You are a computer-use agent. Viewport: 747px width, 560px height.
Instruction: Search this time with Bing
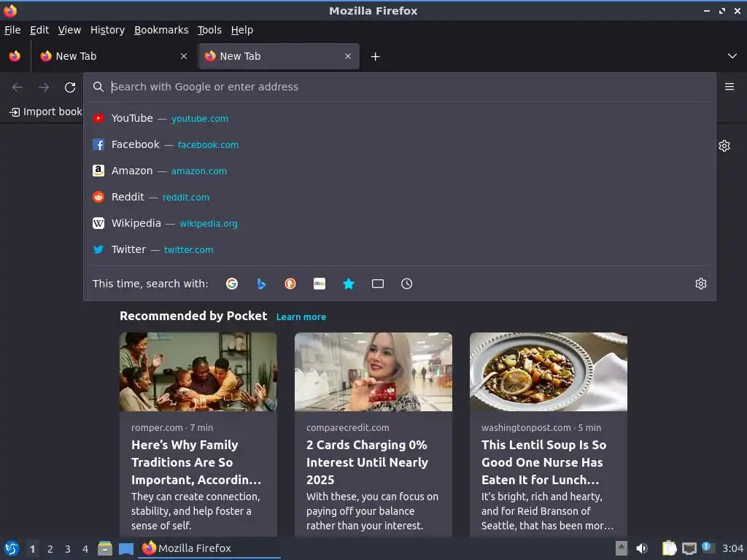pos(261,284)
